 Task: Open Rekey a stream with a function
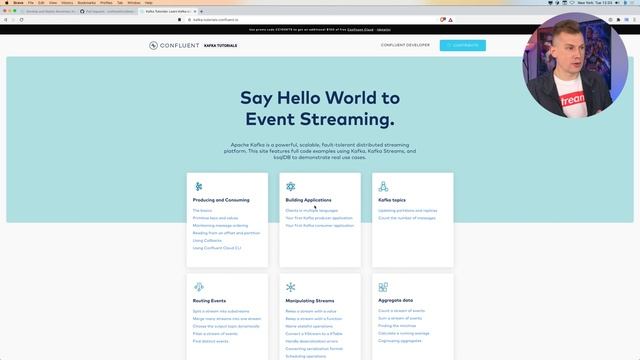point(314,319)
